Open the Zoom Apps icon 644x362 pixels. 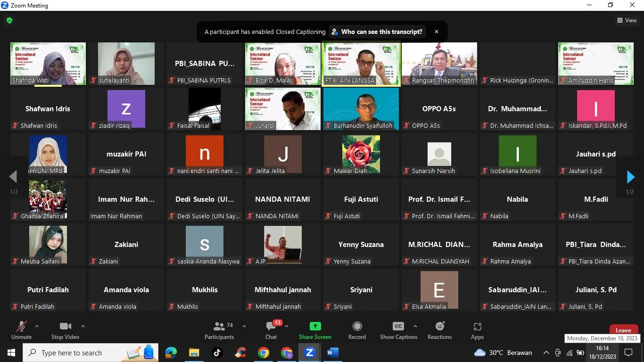477,326
